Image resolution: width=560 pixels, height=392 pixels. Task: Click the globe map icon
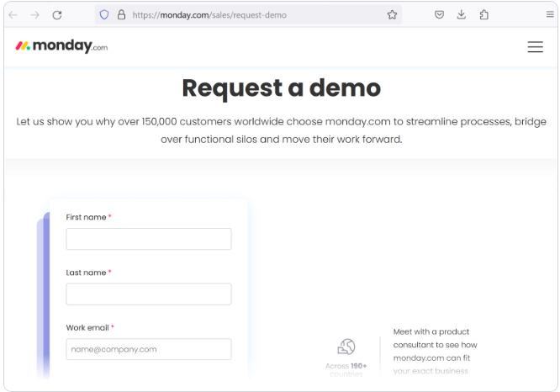pyautogui.click(x=346, y=347)
